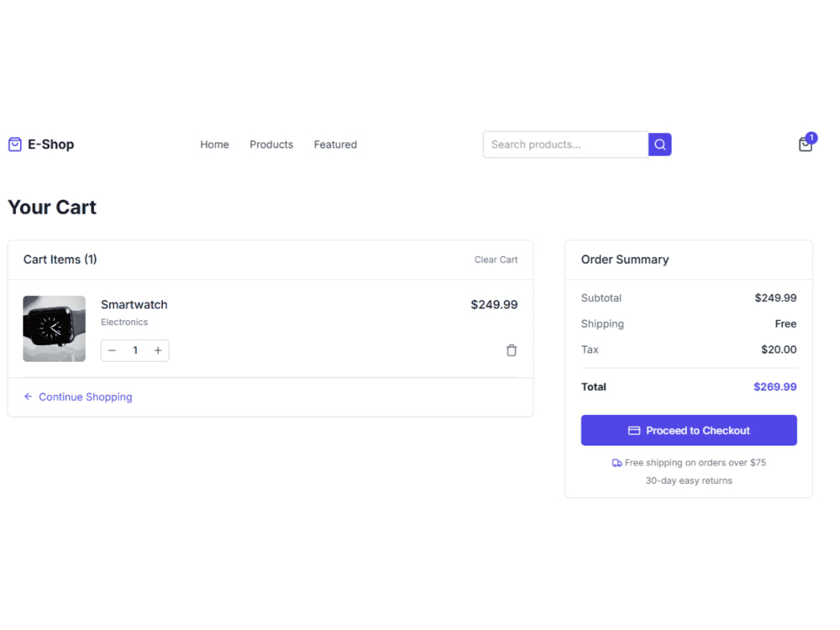Click the 30-day easy returns text

pos(689,480)
